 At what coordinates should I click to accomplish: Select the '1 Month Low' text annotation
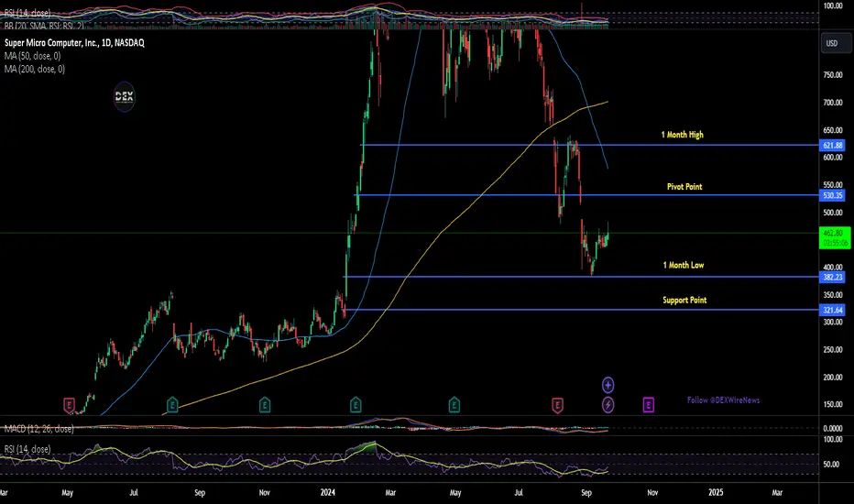pos(684,265)
